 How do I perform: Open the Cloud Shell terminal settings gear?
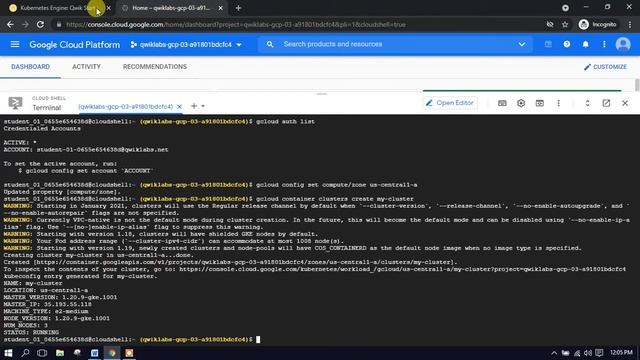pos(521,103)
